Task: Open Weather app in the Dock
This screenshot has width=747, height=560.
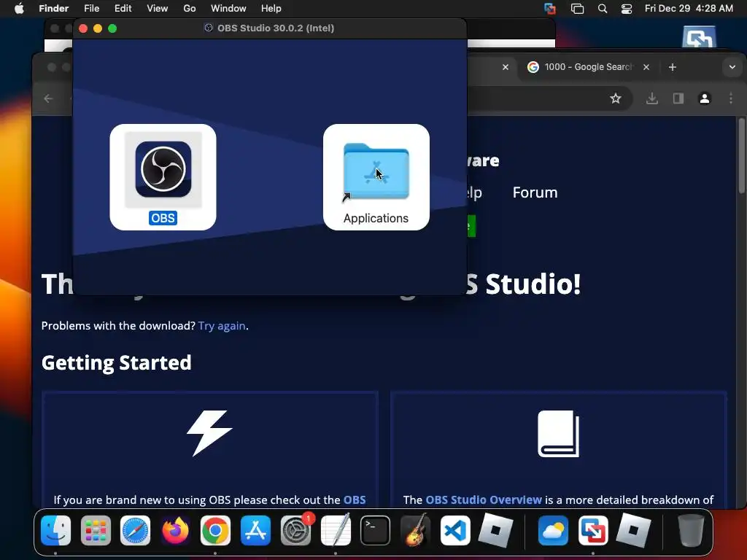Action: pyautogui.click(x=553, y=530)
